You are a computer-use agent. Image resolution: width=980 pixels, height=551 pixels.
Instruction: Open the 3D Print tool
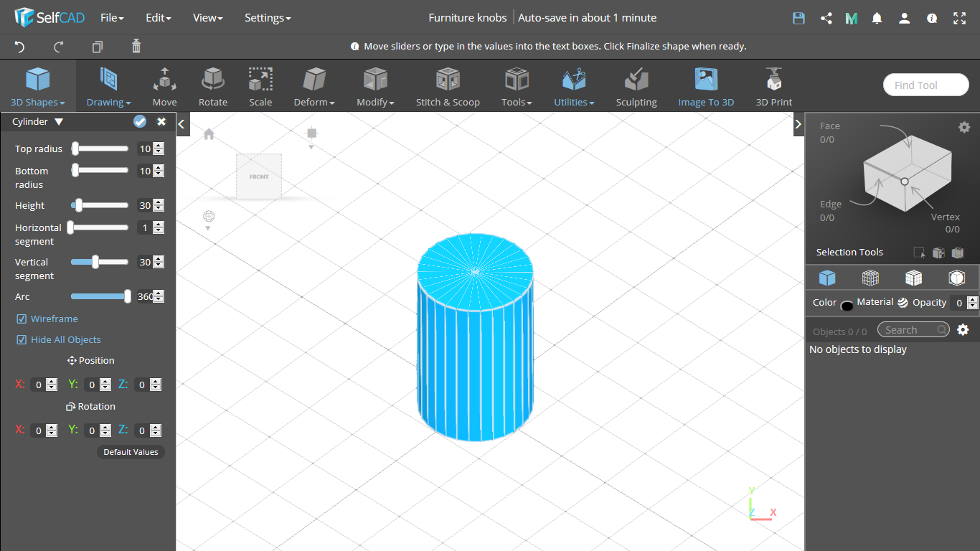[774, 87]
